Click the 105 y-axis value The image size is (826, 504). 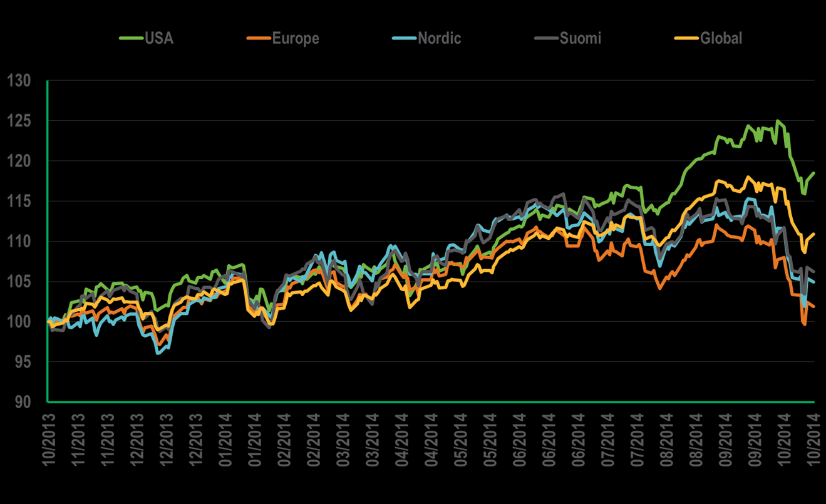click(18, 281)
